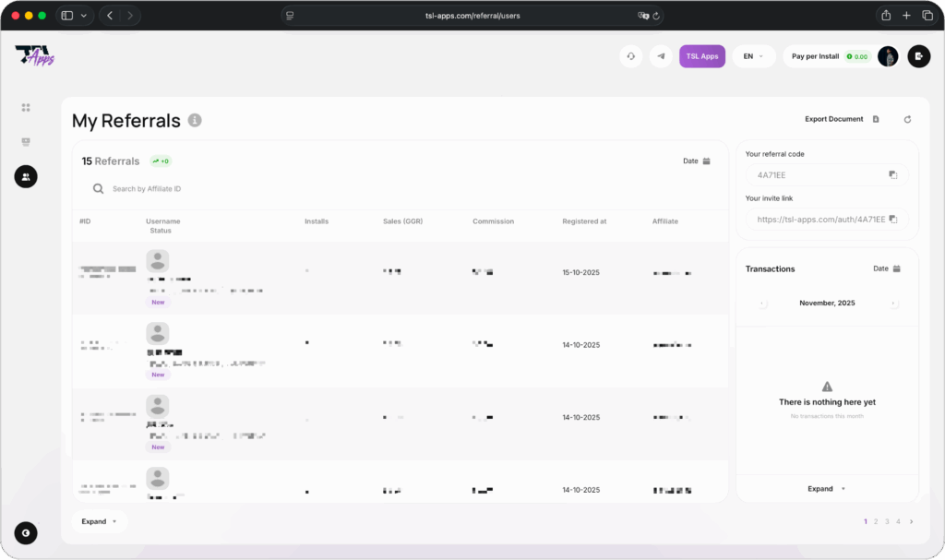Click the support headset icon in header
Image resolution: width=945 pixels, height=560 pixels.
coord(630,56)
